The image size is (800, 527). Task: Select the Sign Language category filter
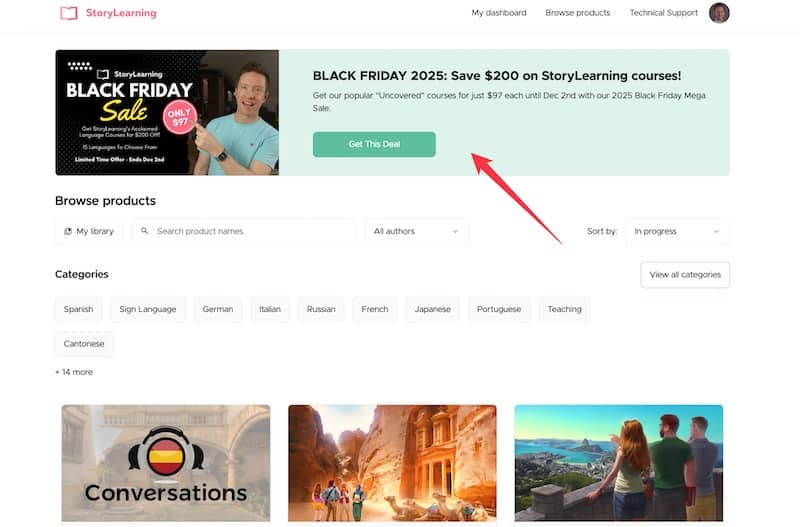149,309
